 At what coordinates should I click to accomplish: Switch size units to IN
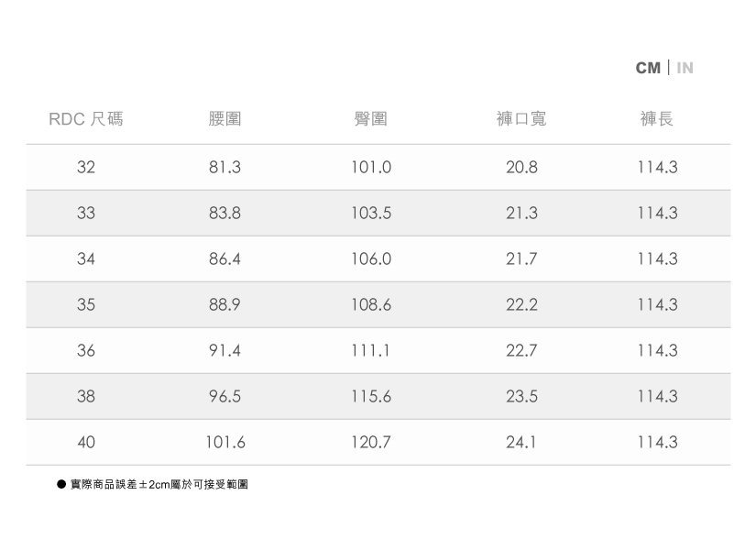(685, 68)
